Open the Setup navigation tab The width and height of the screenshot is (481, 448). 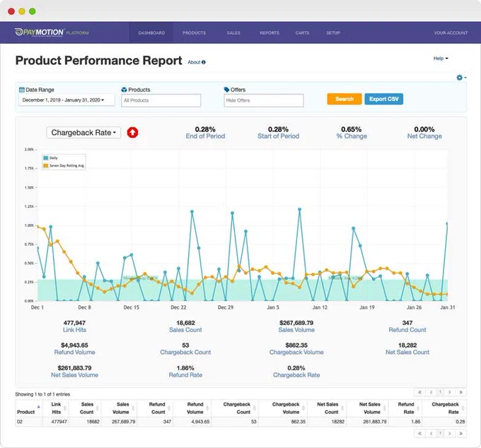333,33
